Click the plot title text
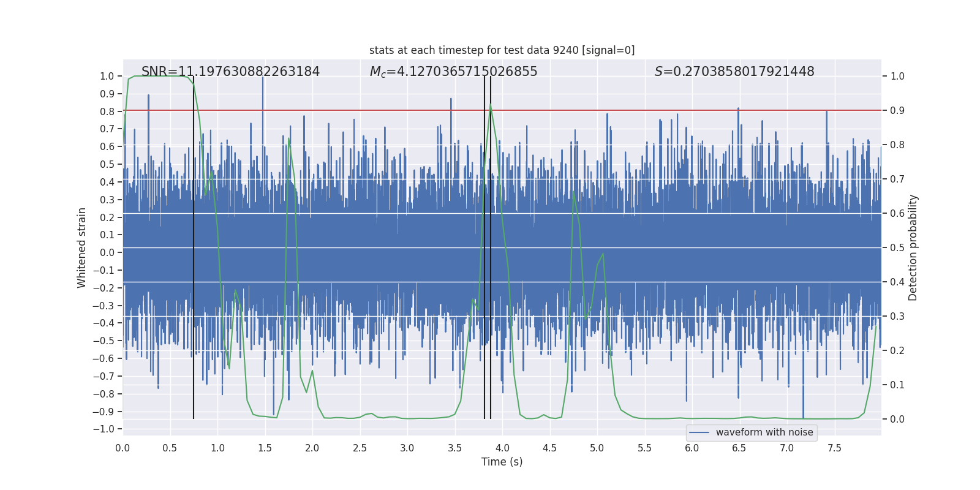This screenshot has width=980, height=490. 502,50
